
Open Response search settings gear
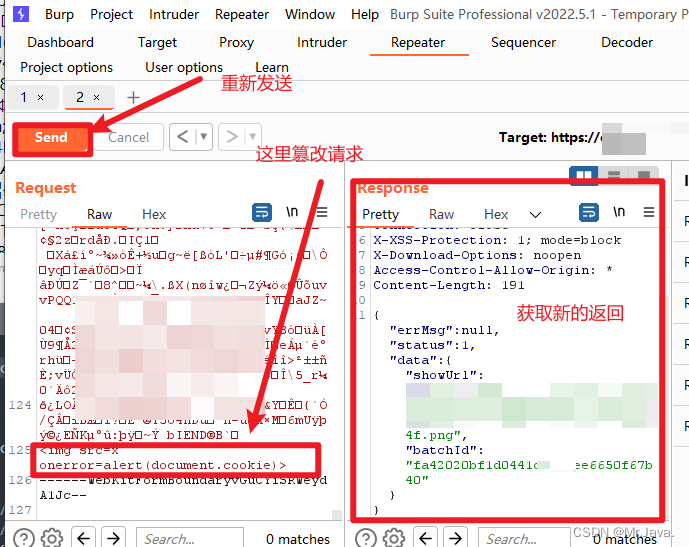click(x=394, y=539)
